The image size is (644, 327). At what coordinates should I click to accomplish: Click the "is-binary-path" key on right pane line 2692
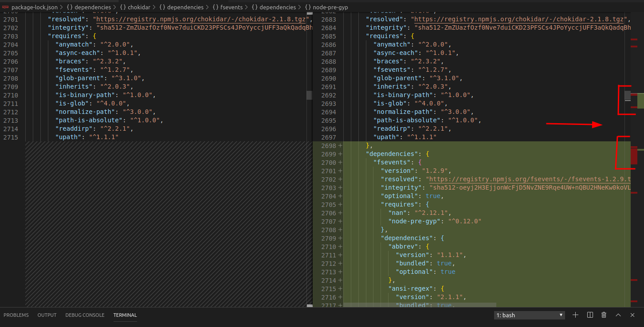click(403, 95)
